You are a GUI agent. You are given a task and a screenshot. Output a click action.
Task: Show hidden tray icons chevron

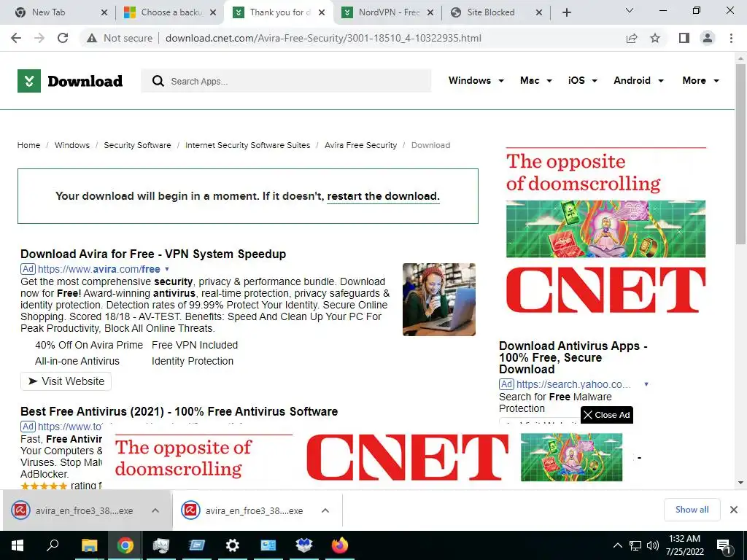click(617, 545)
